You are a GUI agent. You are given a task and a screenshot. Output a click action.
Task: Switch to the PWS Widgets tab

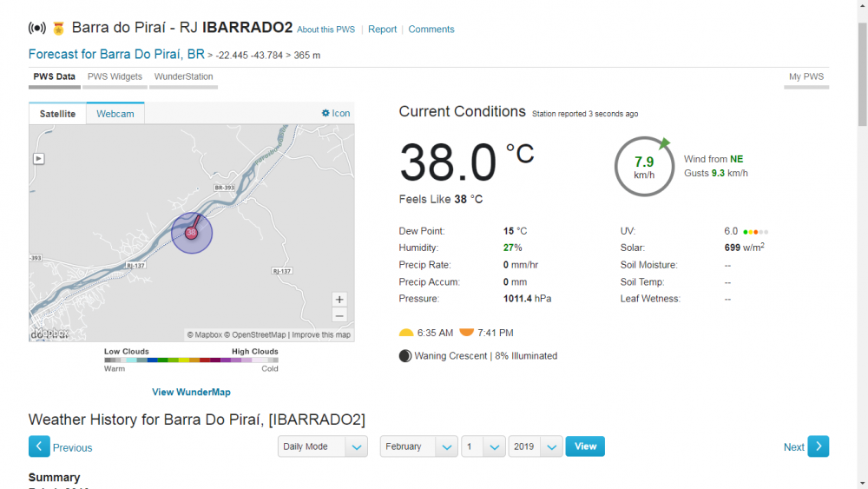(x=115, y=76)
